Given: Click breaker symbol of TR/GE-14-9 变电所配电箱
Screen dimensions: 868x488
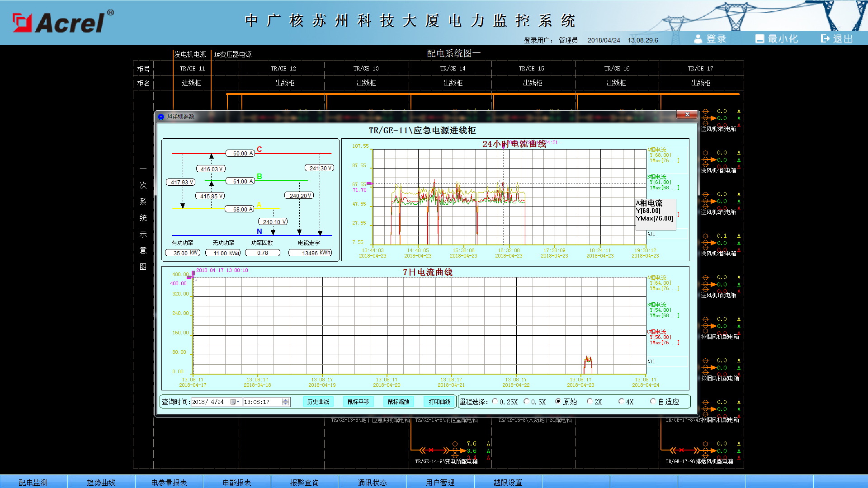Looking at the screenshot, I should click(431, 450).
